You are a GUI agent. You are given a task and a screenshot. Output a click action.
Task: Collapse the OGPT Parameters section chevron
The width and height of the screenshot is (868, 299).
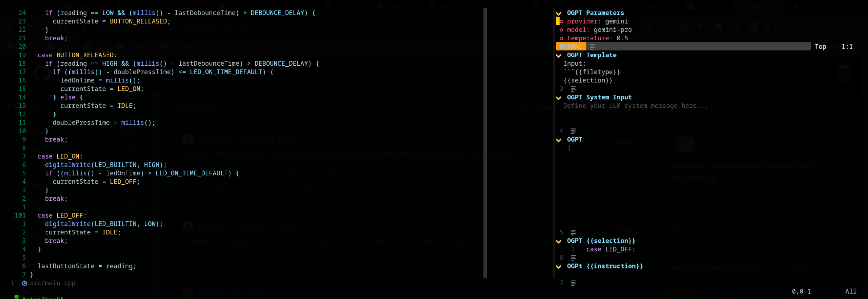tap(559, 13)
